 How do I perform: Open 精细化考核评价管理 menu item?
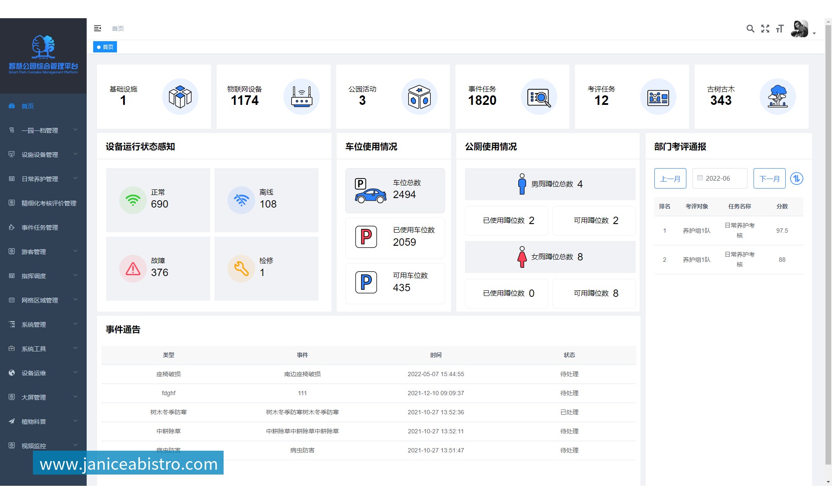coord(43,203)
